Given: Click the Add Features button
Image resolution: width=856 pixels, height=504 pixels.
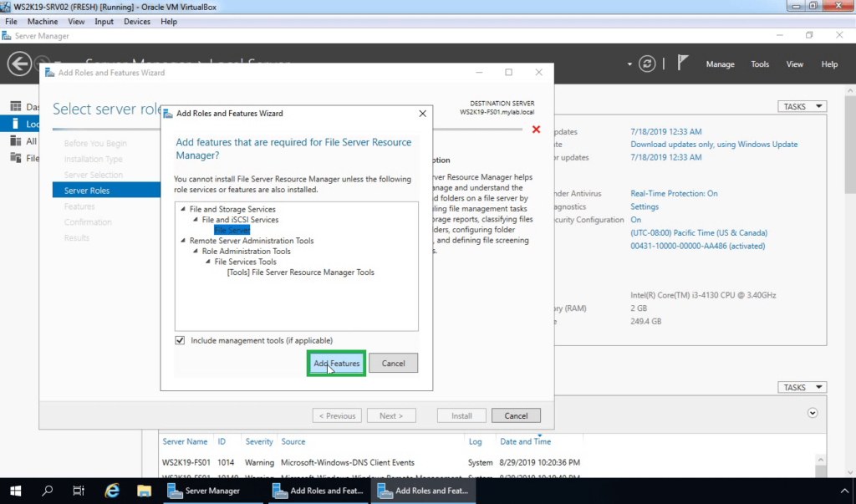Looking at the screenshot, I should click(x=336, y=363).
